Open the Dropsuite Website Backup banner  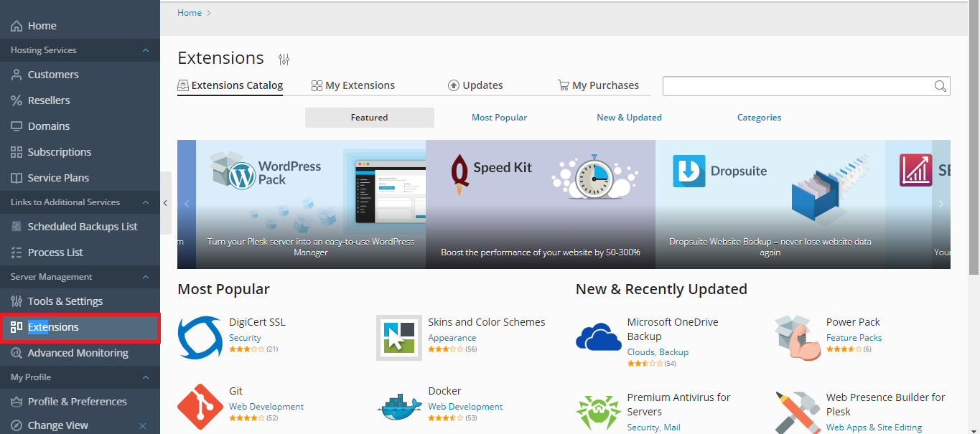[770, 204]
